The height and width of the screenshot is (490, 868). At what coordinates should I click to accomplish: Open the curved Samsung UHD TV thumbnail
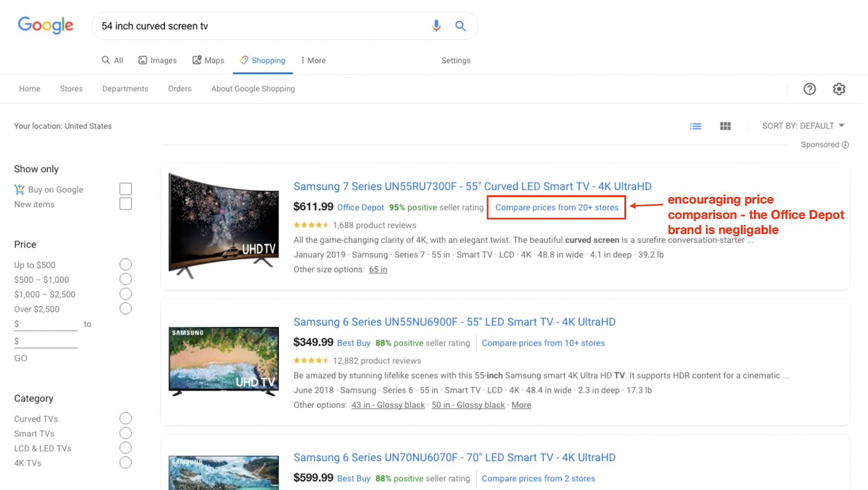coord(224,226)
